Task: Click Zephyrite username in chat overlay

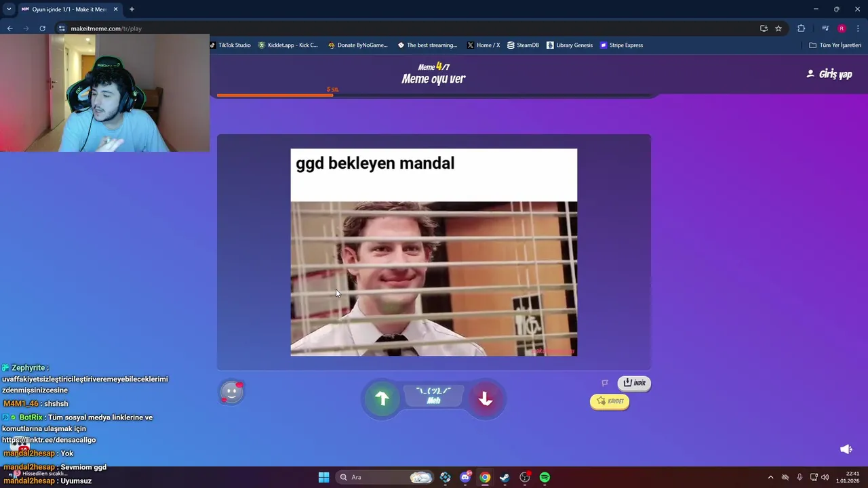Action: [29, 367]
